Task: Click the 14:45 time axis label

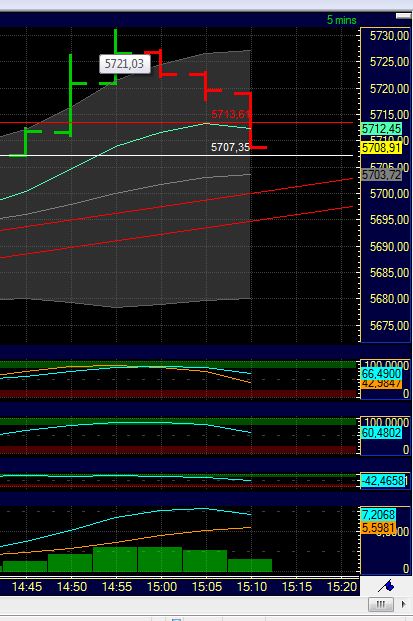Action: tap(27, 587)
